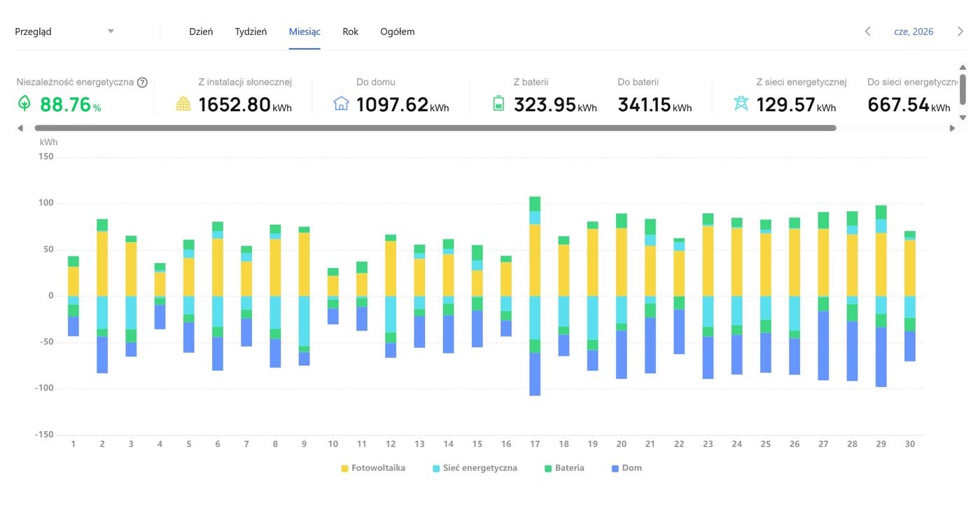Click the horizontal scrollbar's right arrow
The height and width of the screenshot is (529, 980).
tap(952, 129)
